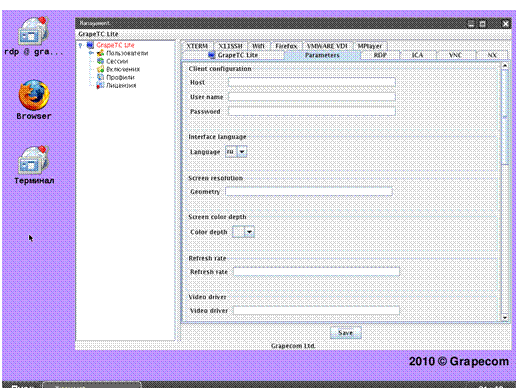Image resolution: width=518 pixels, height=391 pixels.
Task: Switch to the XTERM tab
Action: [197, 46]
